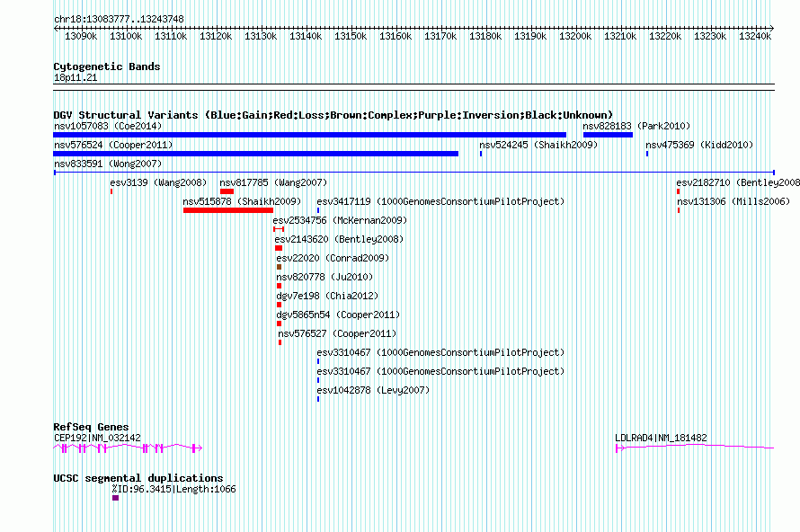
Task: Click the 13180k ruler label
Action: pyautogui.click(x=485, y=36)
